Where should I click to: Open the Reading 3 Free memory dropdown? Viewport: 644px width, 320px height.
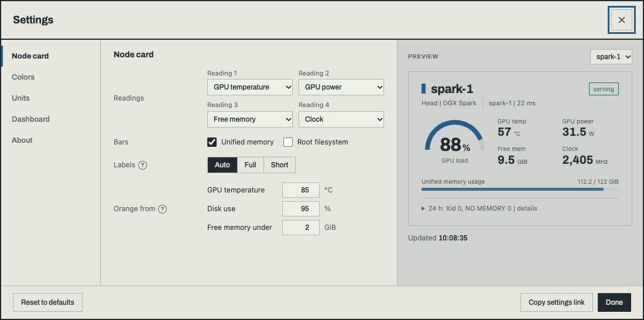[x=250, y=119]
